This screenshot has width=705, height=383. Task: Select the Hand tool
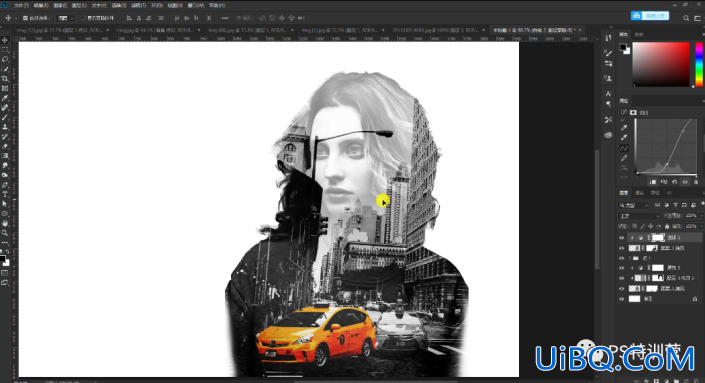pyautogui.click(x=5, y=223)
